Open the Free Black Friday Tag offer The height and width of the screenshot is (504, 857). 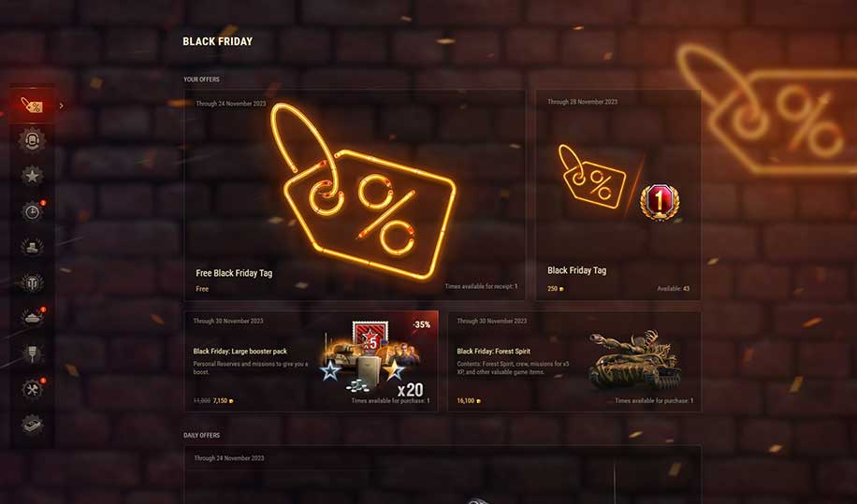pos(355,195)
